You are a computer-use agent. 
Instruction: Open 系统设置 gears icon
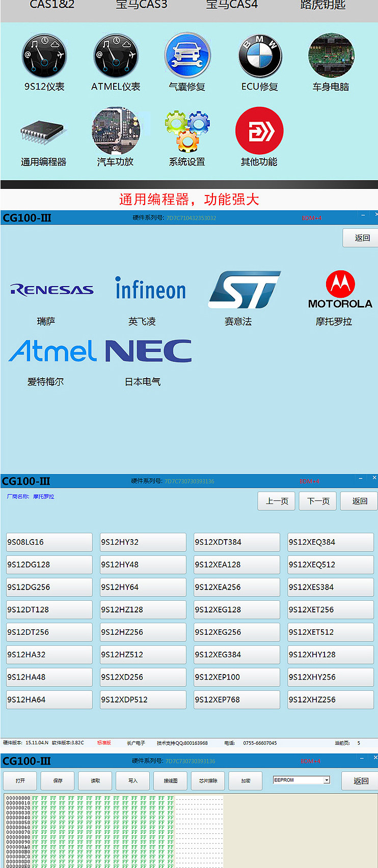pos(187,131)
